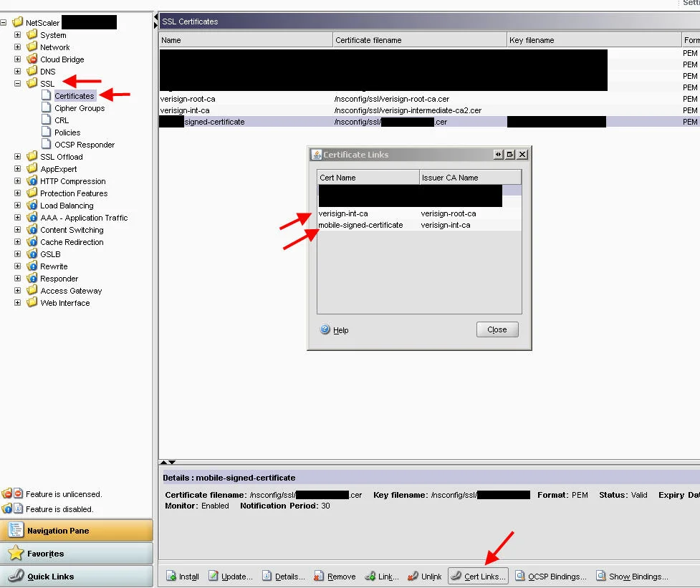Open certificate Details... button
The width and height of the screenshot is (700, 588).
pos(284,576)
